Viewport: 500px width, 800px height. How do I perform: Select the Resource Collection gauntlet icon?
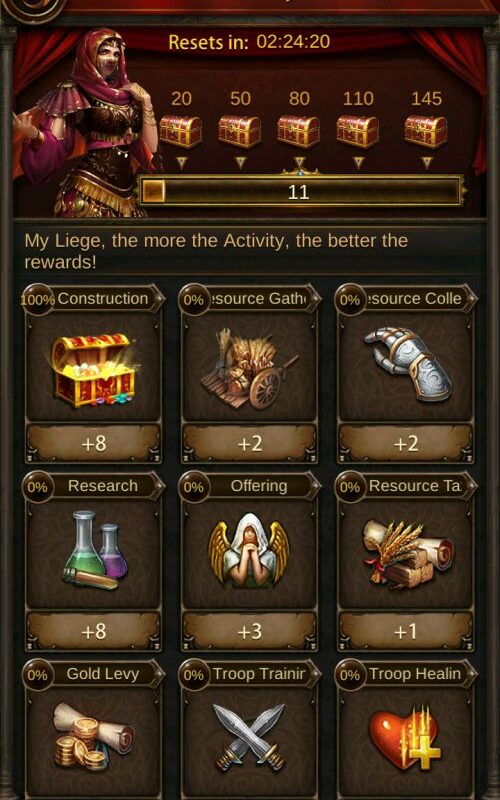pos(407,363)
